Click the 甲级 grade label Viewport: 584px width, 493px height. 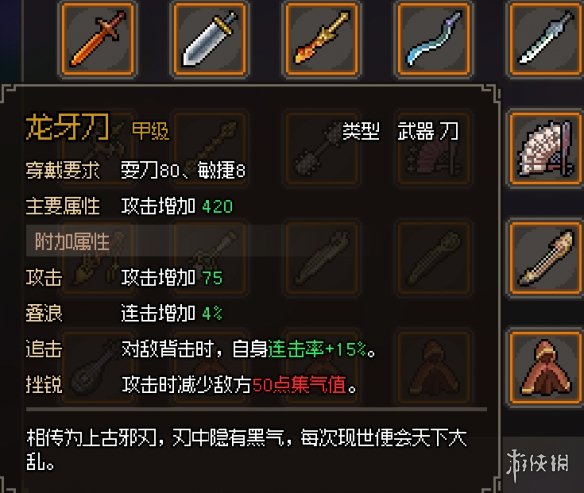[x=150, y=131]
